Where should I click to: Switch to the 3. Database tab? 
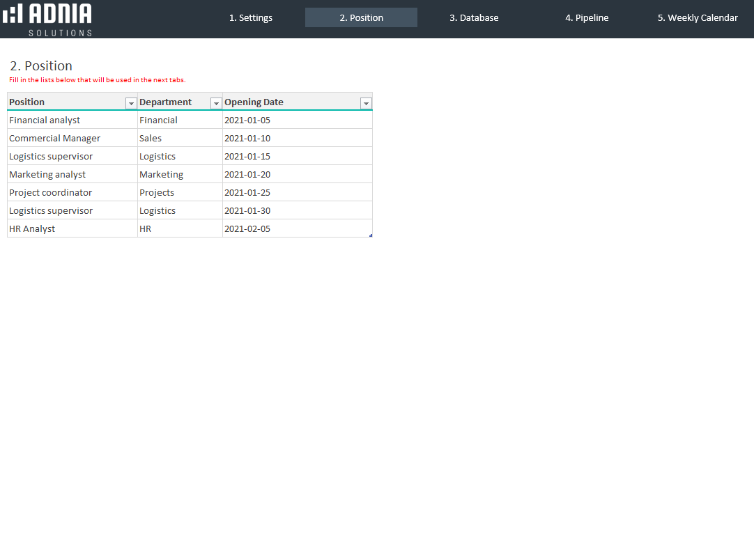(x=474, y=18)
